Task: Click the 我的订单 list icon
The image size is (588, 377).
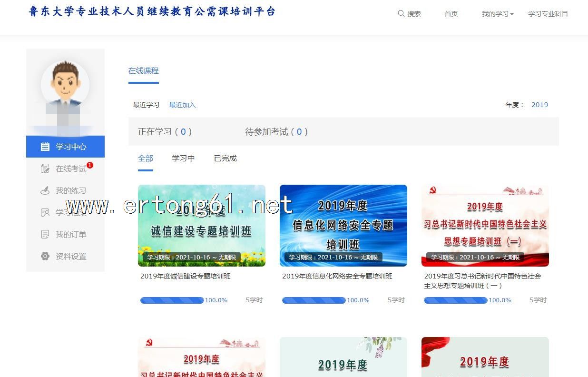Action: point(45,234)
